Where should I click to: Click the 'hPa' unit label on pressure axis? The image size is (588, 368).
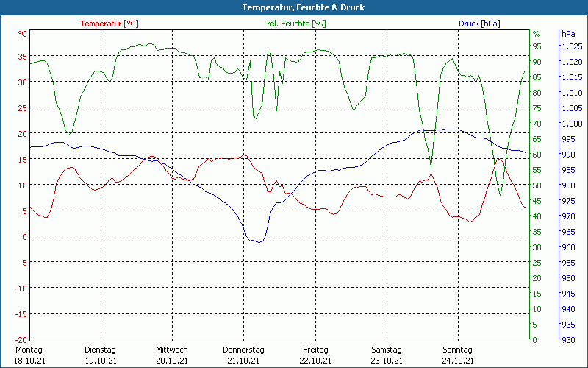click(568, 34)
